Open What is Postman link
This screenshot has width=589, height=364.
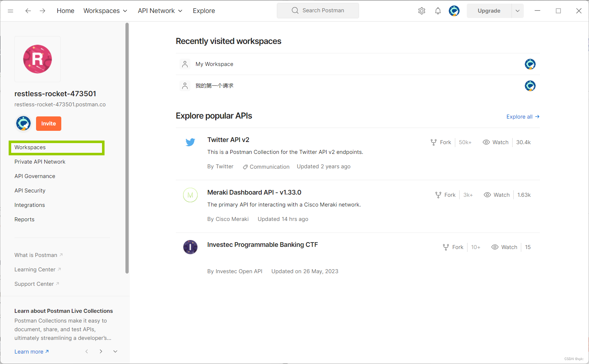click(39, 255)
